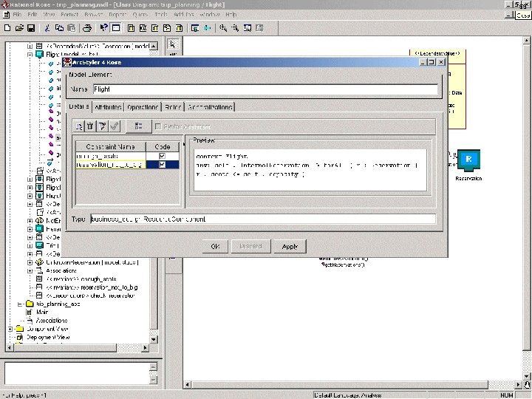Open the File menu
This screenshot has height=399, width=532.
(x=17, y=15)
